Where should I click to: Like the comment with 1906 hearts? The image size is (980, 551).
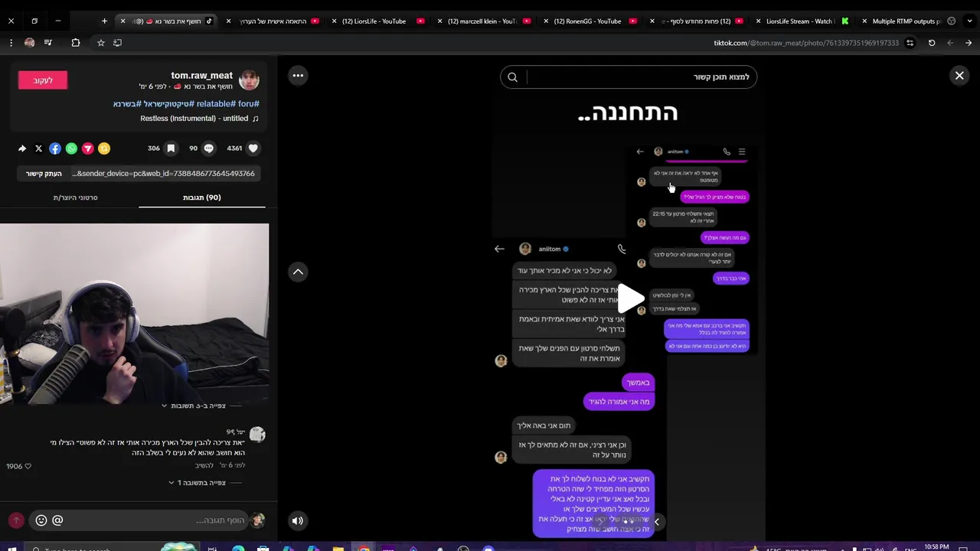[x=28, y=466]
